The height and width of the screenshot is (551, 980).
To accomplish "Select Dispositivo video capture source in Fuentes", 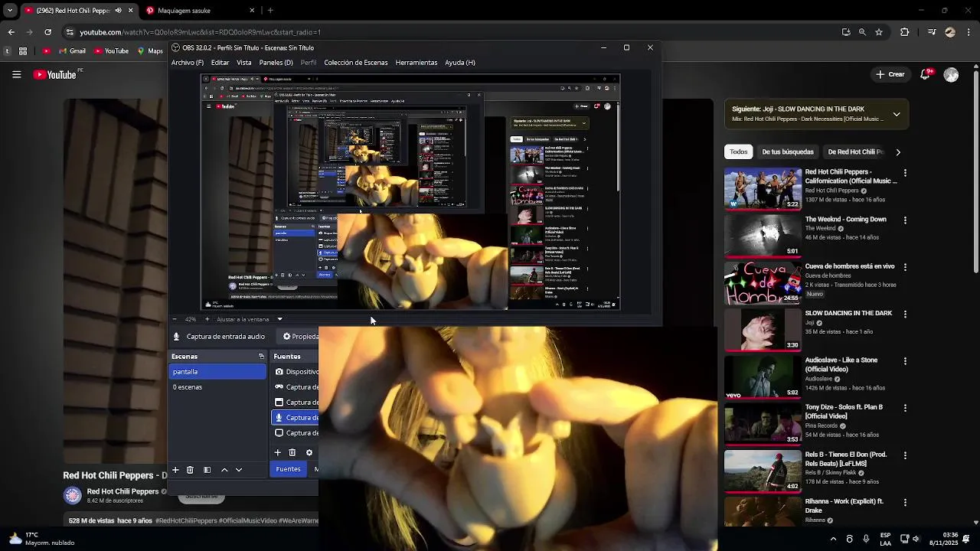I will [296, 372].
